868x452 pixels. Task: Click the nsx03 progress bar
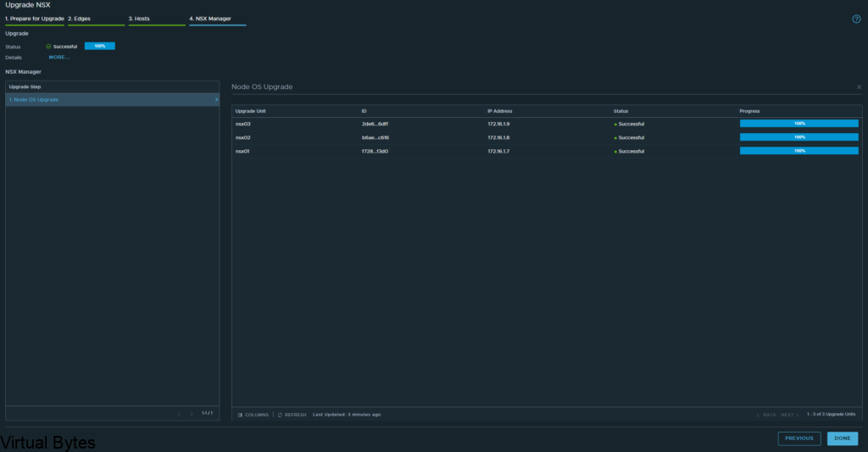(x=798, y=124)
